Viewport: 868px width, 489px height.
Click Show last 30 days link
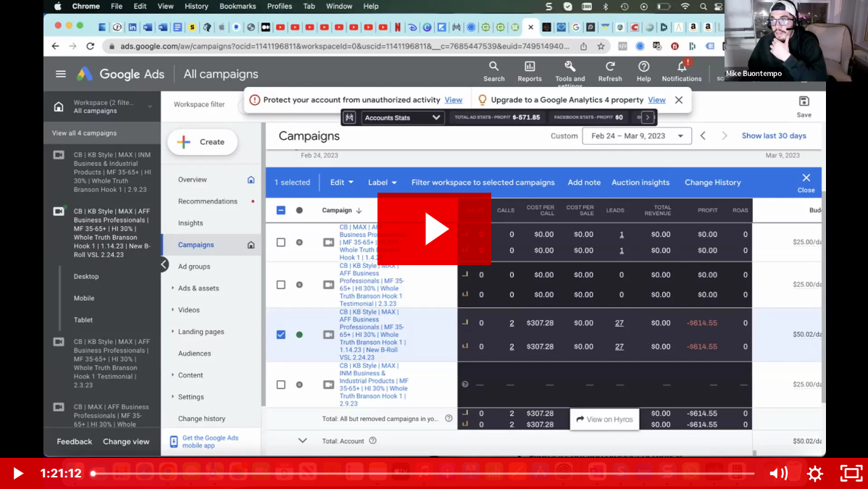pyautogui.click(x=773, y=136)
